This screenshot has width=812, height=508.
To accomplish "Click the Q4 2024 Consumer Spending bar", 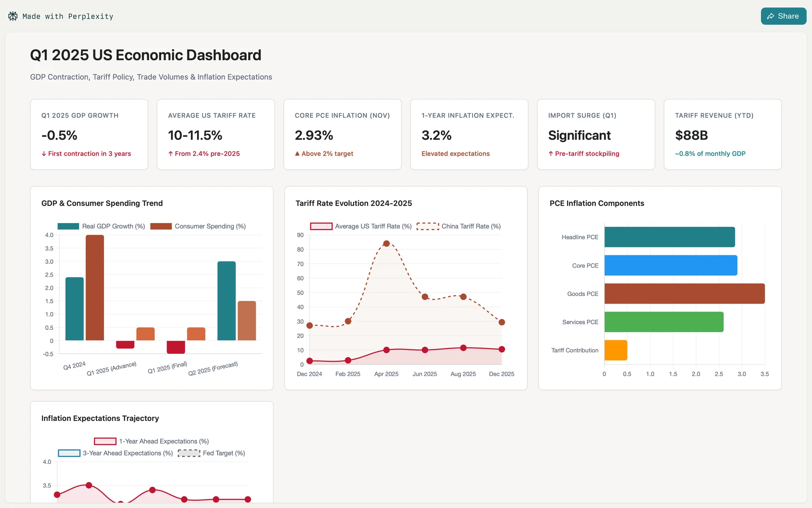I will pyautogui.click(x=95, y=288).
